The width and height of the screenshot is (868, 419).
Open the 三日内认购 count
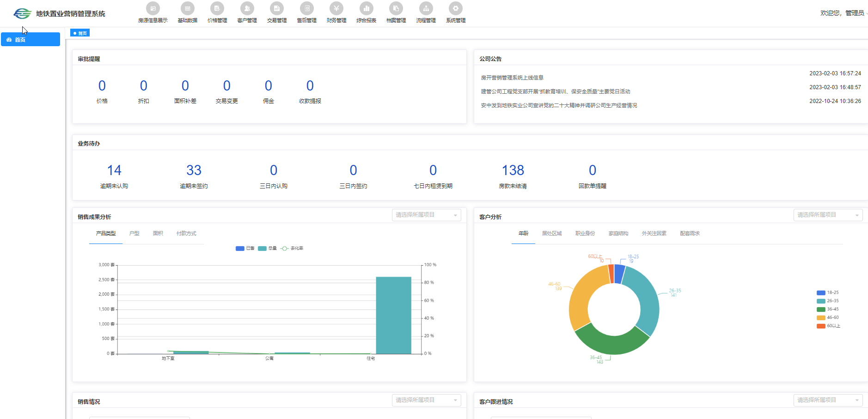(274, 170)
